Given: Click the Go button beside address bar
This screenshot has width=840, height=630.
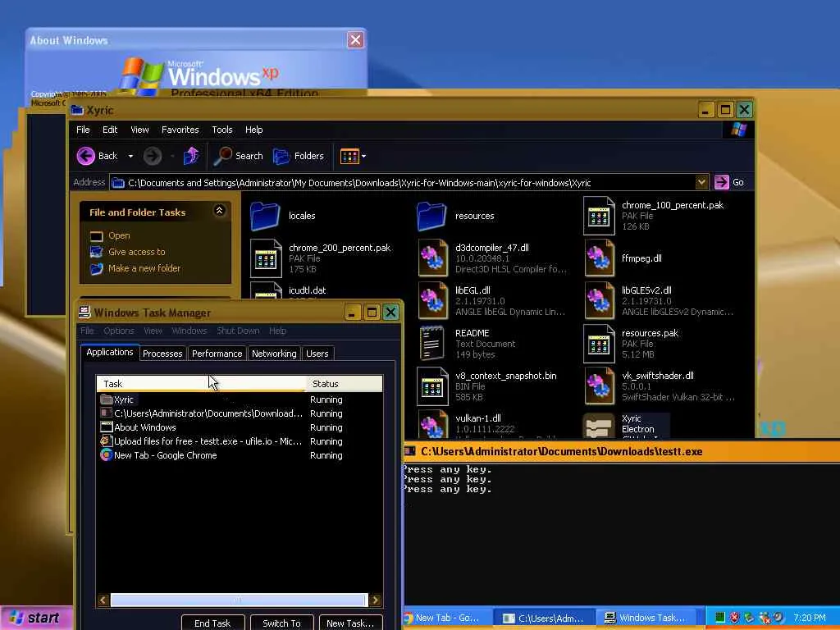Looking at the screenshot, I should [x=729, y=182].
